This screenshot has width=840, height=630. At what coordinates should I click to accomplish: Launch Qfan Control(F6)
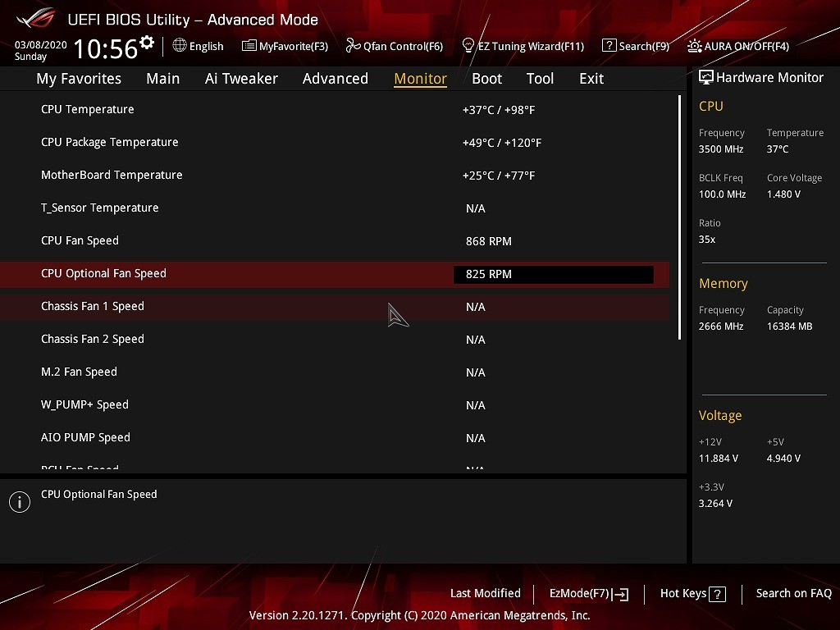click(395, 46)
